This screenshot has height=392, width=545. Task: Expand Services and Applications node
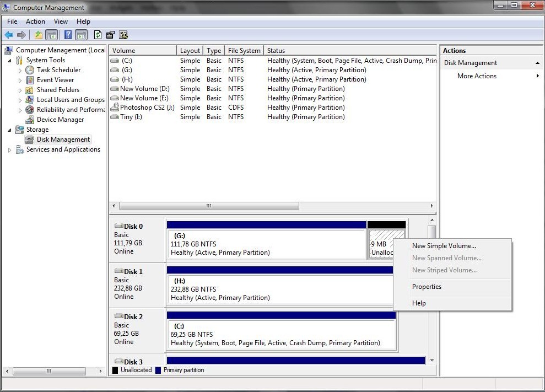10,150
